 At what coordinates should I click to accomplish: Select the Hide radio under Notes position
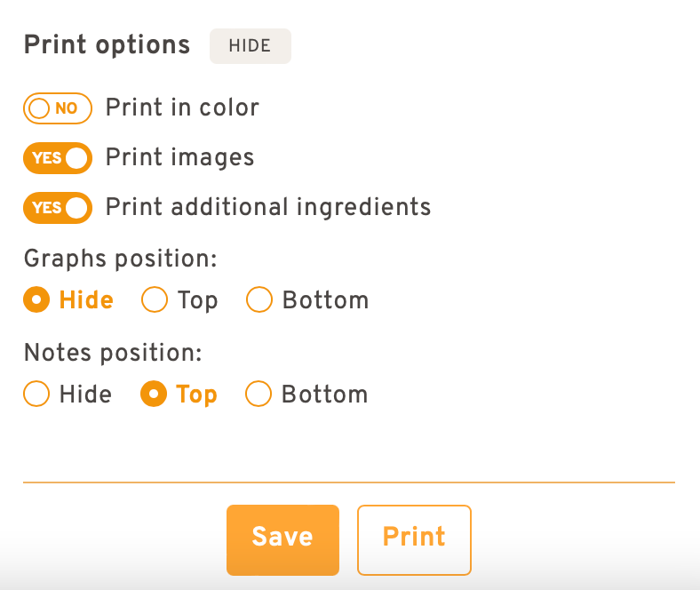(x=36, y=394)
